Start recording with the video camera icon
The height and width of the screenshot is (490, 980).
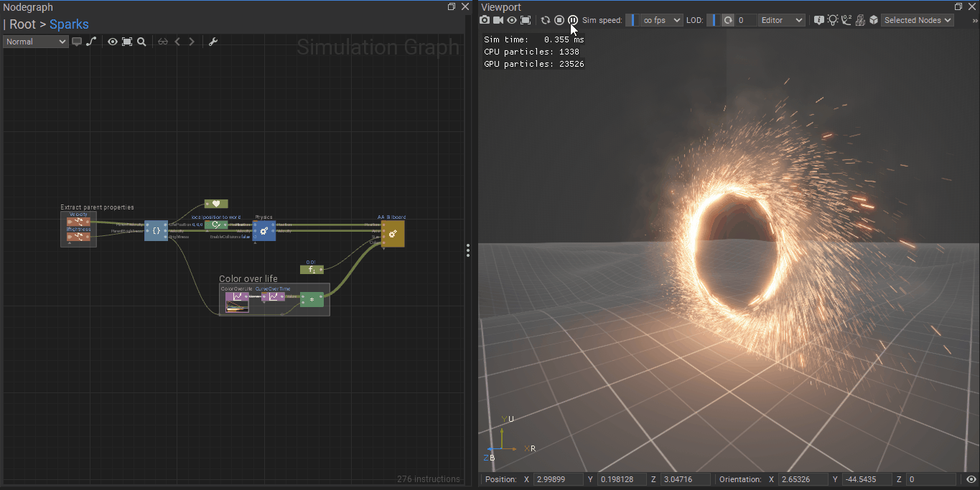click(498, 20)
